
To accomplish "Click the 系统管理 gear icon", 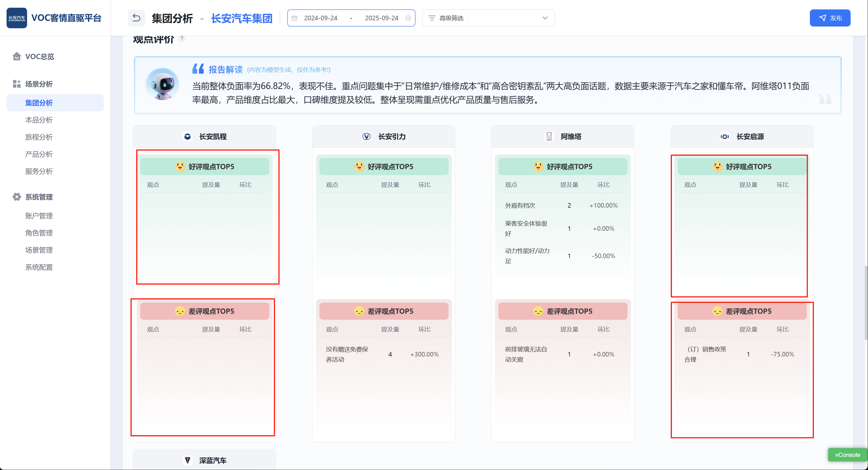I will click(x=17, y=197).
